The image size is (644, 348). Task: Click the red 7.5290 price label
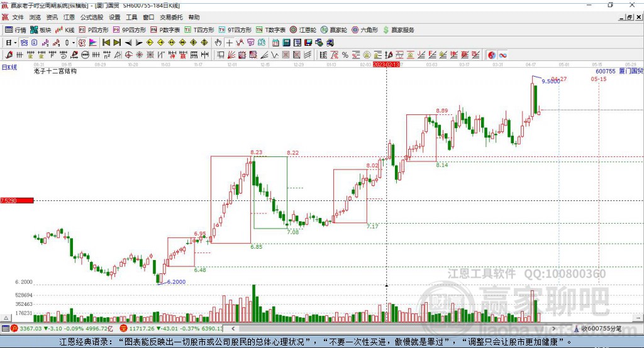point(17,200)
